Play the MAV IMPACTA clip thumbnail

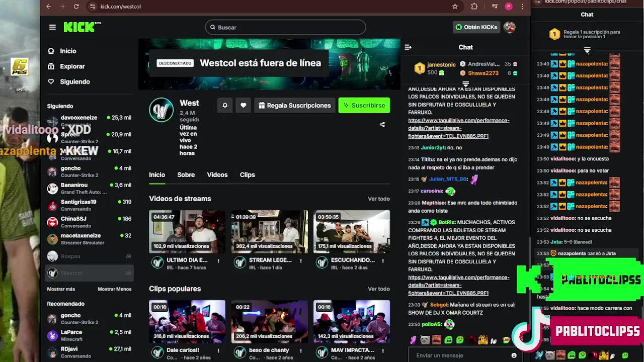[352, 321]
